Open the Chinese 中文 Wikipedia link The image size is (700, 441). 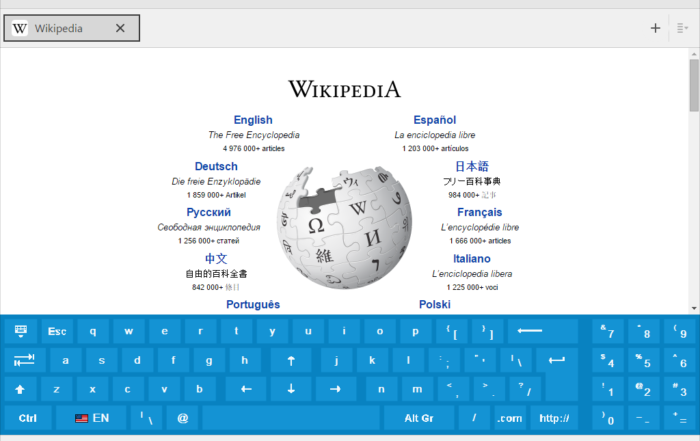216,258
